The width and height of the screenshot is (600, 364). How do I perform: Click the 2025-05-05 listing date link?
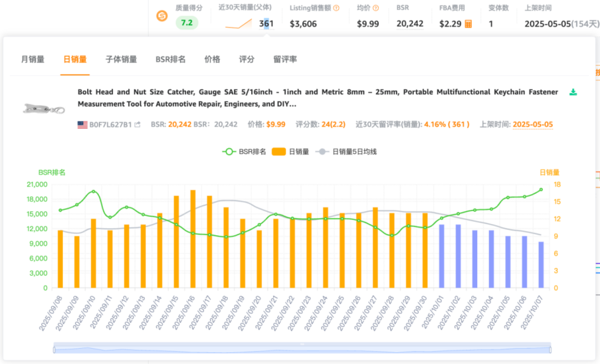[532, 125]
